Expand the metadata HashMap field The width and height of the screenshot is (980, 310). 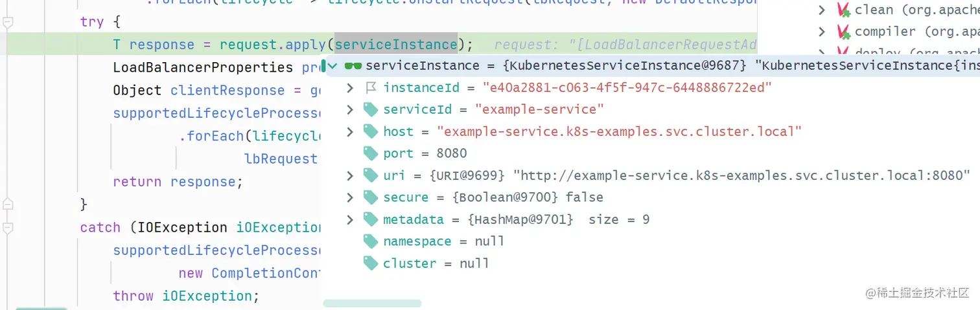click(x=351, y=219)
